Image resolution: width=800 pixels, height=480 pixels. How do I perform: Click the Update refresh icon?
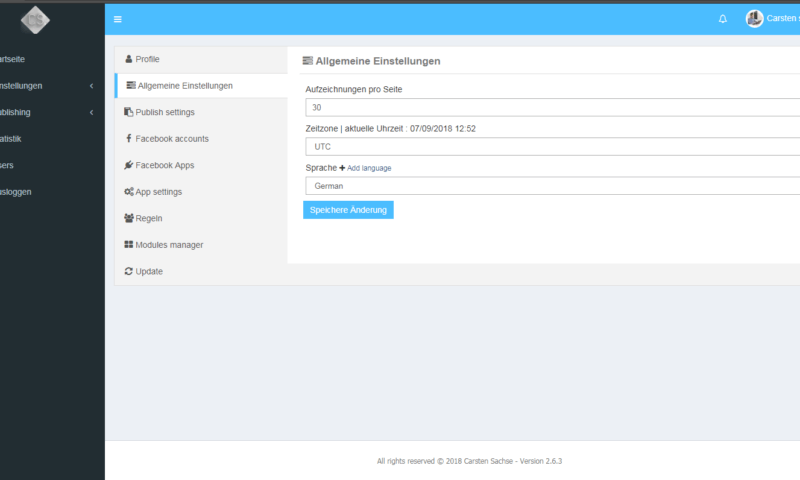(129, 271)
